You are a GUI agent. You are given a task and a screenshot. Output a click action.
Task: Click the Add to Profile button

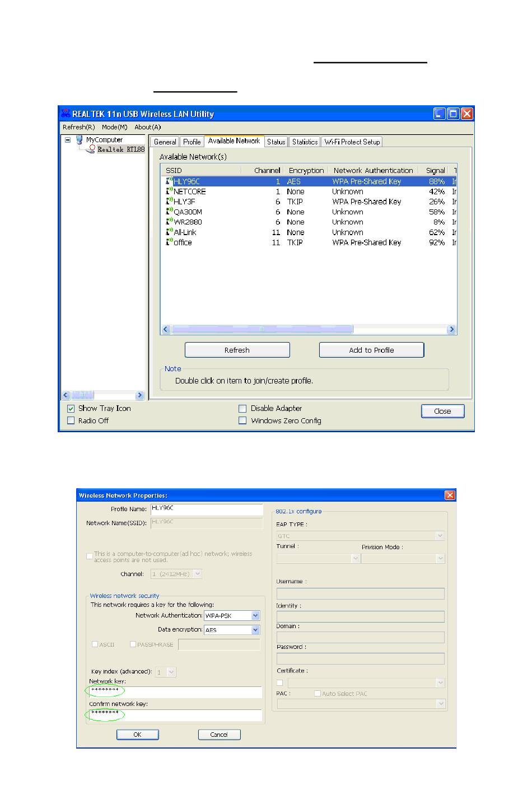click(372, 350)
